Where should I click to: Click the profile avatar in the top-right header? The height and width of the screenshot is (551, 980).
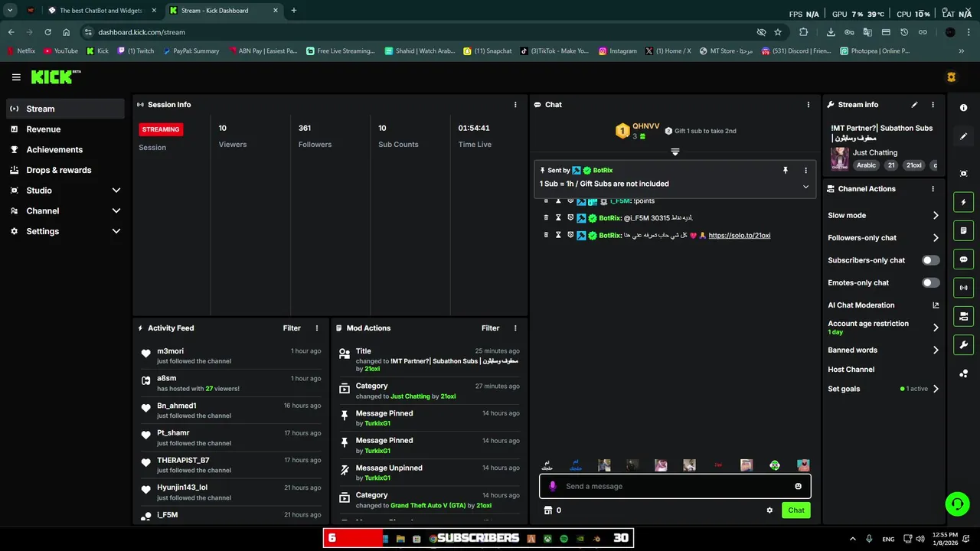[x=952, y=77]
